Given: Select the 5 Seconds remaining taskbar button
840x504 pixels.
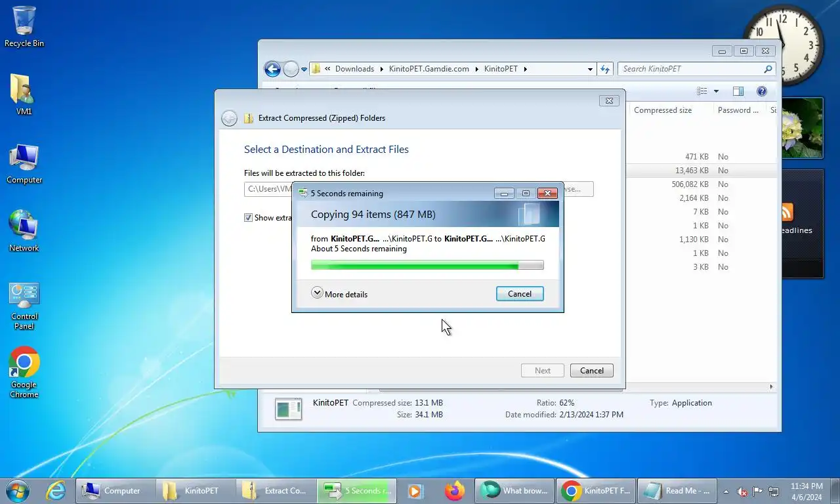Looking at the screenshot, I should point(356,490).
